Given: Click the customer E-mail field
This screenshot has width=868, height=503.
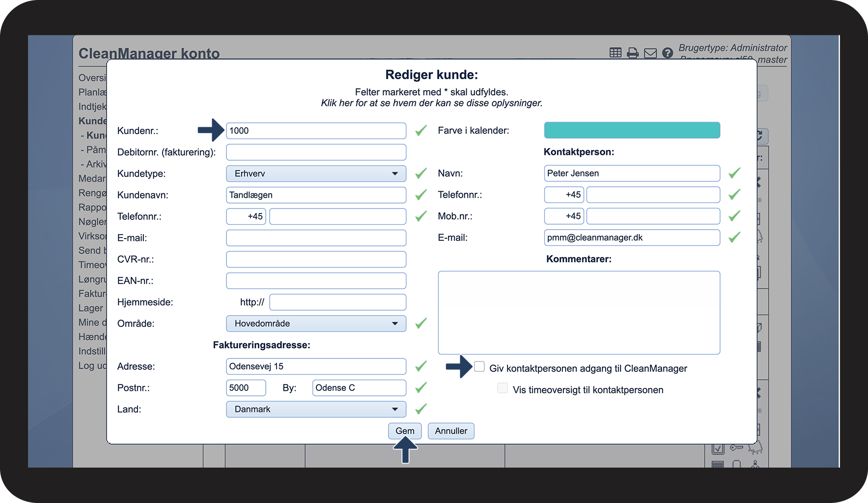Looking at the screenshot, I should 316,238.
